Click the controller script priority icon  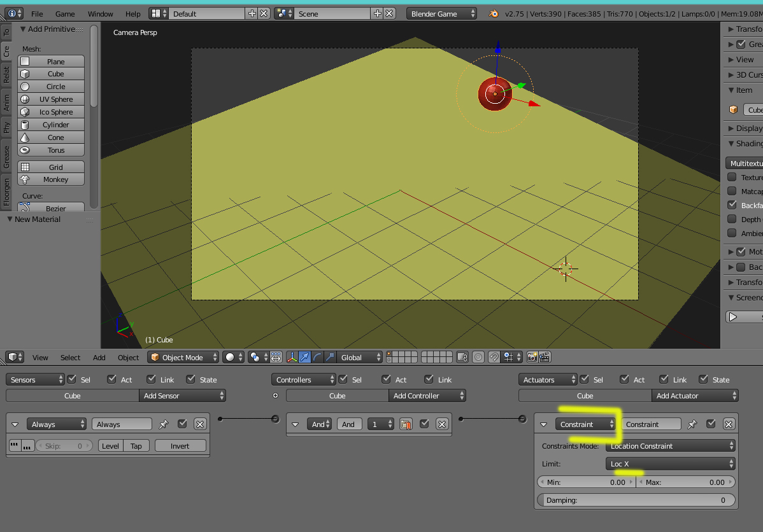pyautogui.click(x=405, y=424)
